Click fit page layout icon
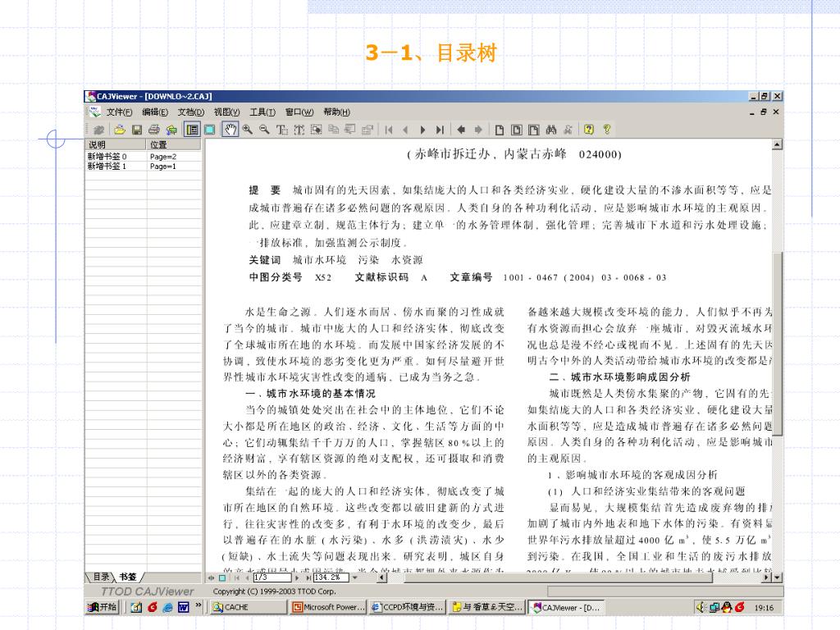 pos(533,129)
